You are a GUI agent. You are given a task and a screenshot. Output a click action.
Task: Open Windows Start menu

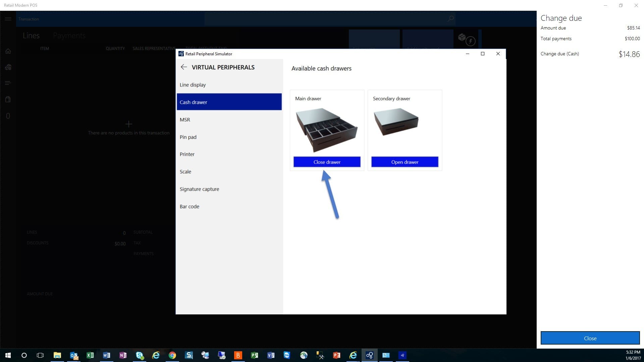click(x=8, y=355)
